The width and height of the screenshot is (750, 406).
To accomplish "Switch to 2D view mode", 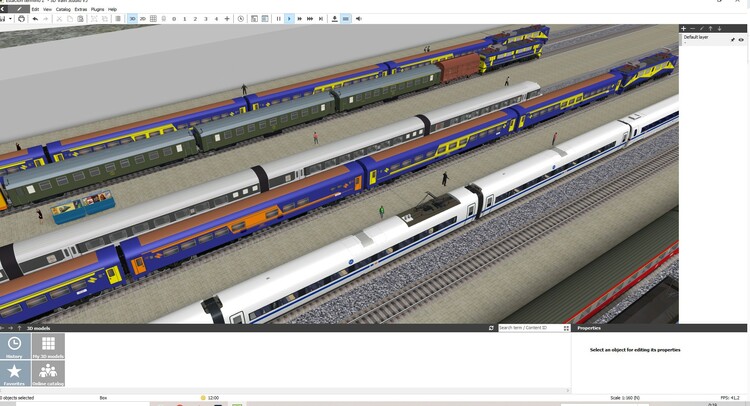I will click(143, 19).
